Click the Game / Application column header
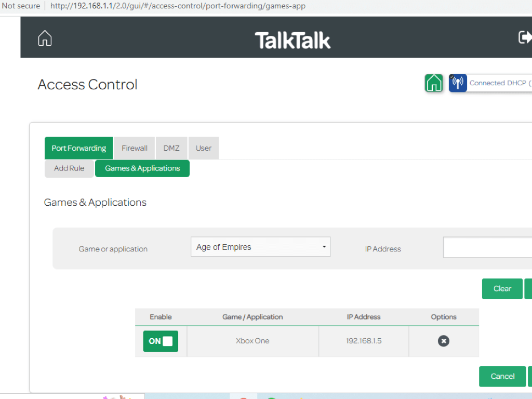The image size is (532, 399). [252, 317]
